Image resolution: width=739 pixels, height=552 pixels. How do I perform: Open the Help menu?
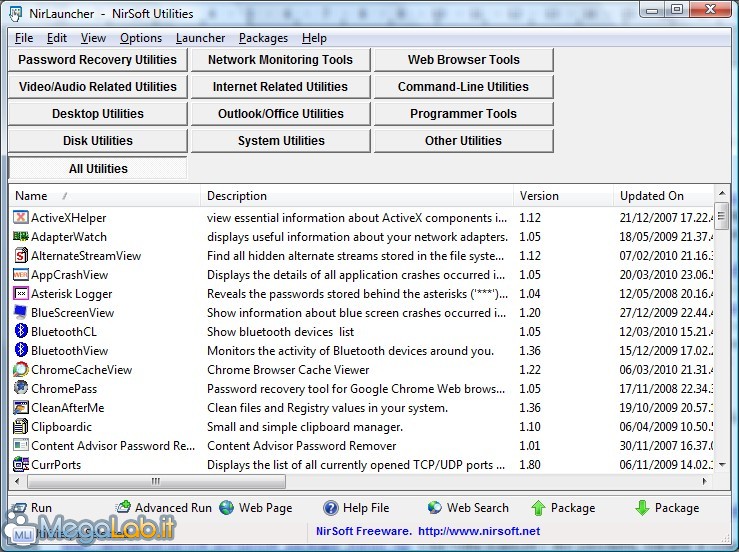(x=314, y=38)
